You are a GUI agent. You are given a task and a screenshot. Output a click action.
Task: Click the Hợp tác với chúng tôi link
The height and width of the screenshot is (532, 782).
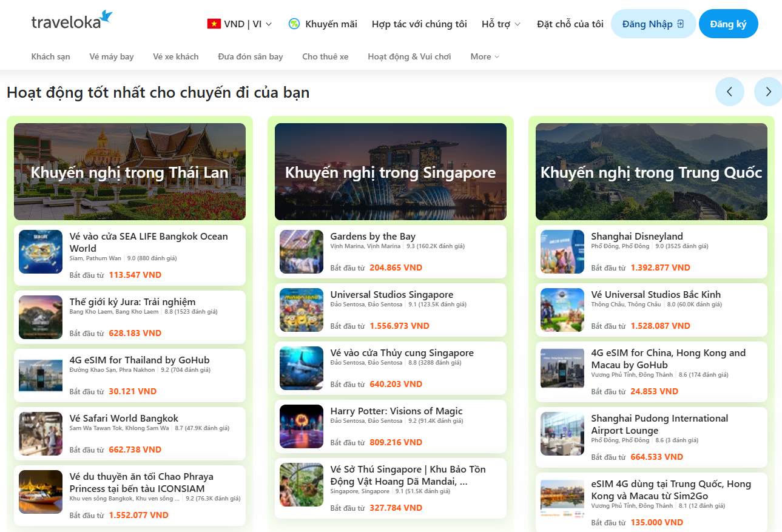click(x=419, y=24)
